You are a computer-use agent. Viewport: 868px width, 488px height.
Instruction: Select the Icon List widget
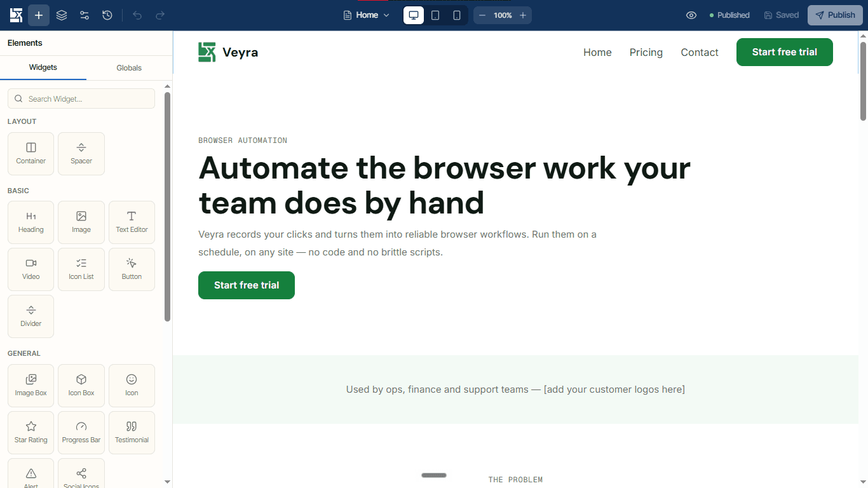pyautogui.click(x=81, y=269)
